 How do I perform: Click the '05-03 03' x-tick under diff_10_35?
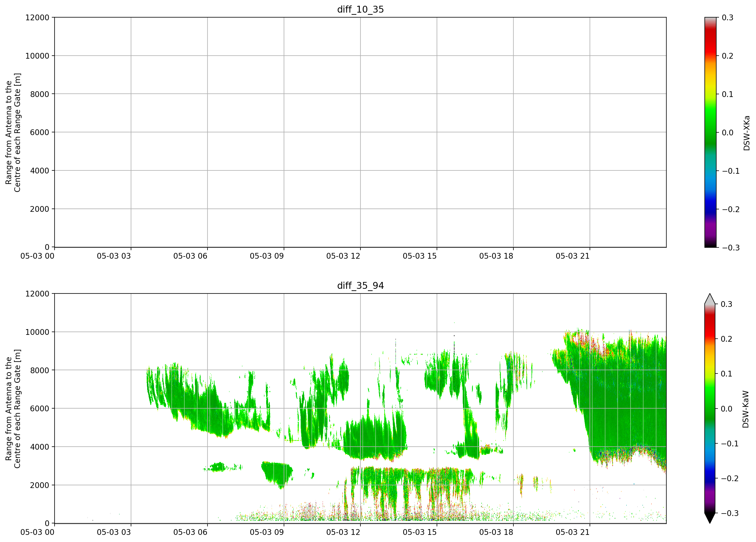coord(114,256)
